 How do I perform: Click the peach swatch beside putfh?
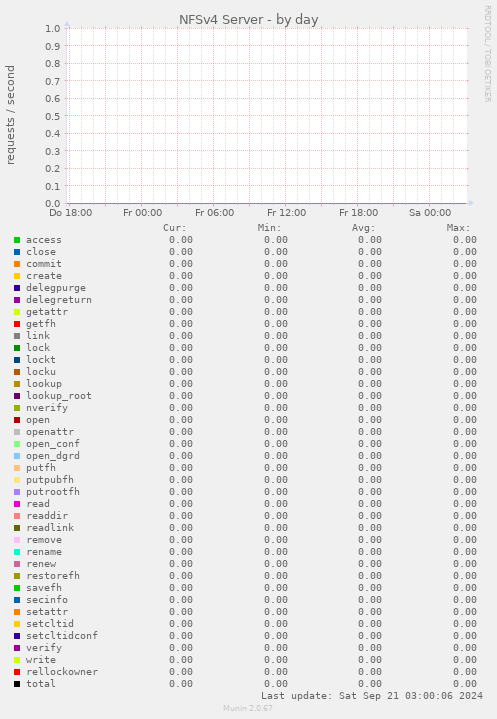coord(17,468)
